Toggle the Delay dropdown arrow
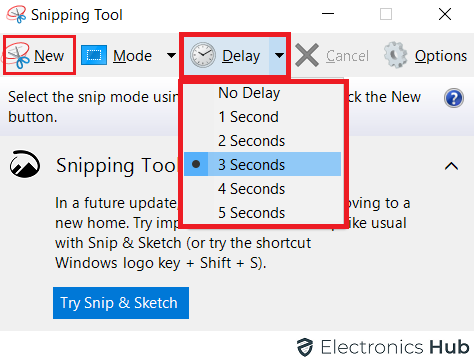474x362 pixels. click(279, 55)
